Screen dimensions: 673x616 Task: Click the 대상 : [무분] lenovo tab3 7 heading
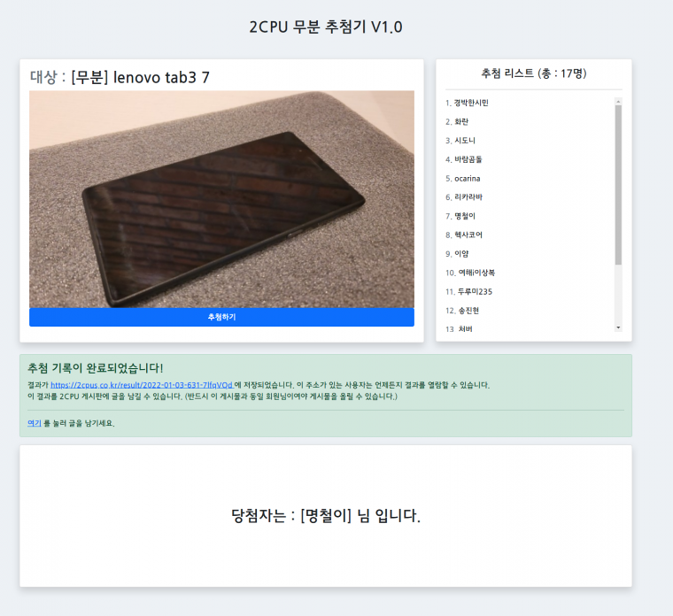point(120,77)
